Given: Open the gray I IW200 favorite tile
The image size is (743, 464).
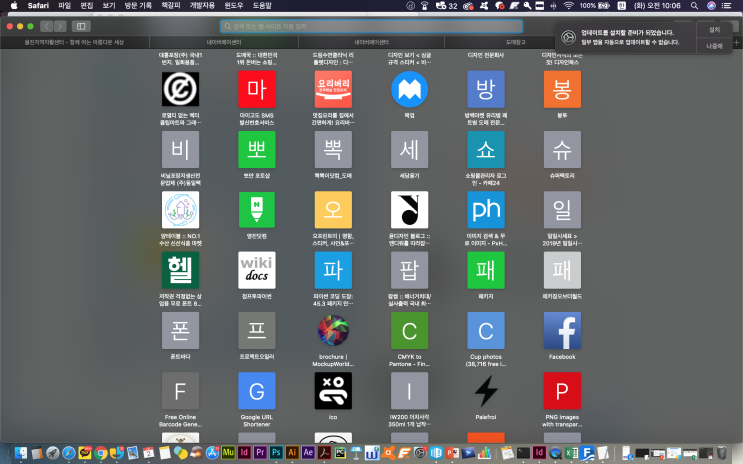Looking at the screenshot, I should click(x=409, y=391).
